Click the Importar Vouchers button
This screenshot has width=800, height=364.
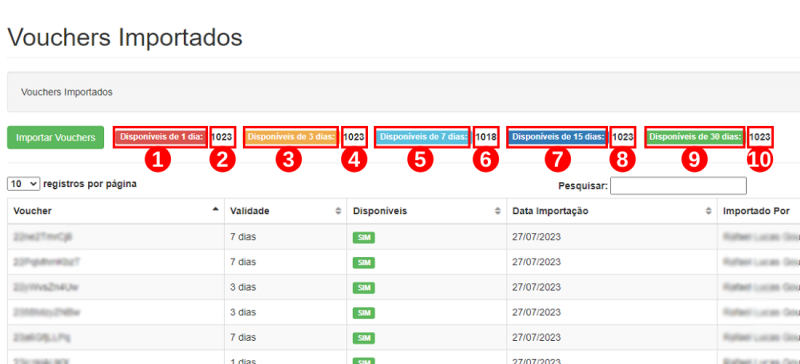point(56,138)
